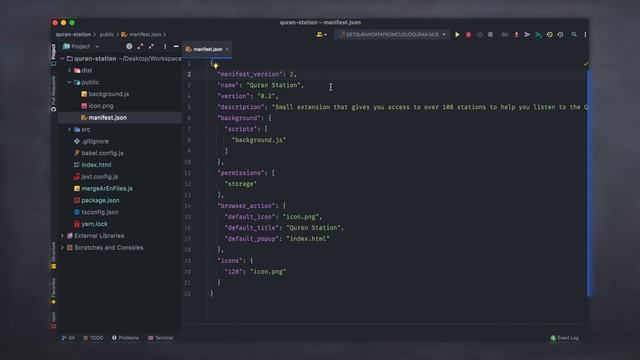Expand Scratches and Consoles node
The height and width of the screenshot is (360, 640).
(62, 248)
